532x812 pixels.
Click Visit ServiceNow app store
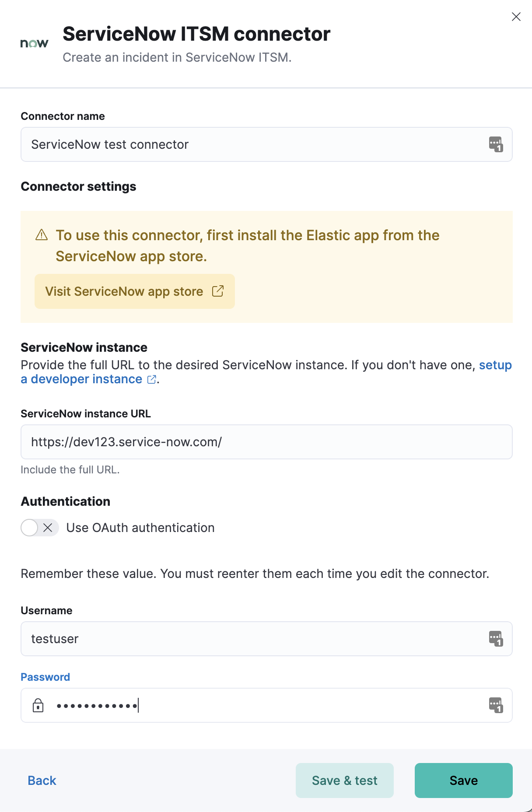124,291
